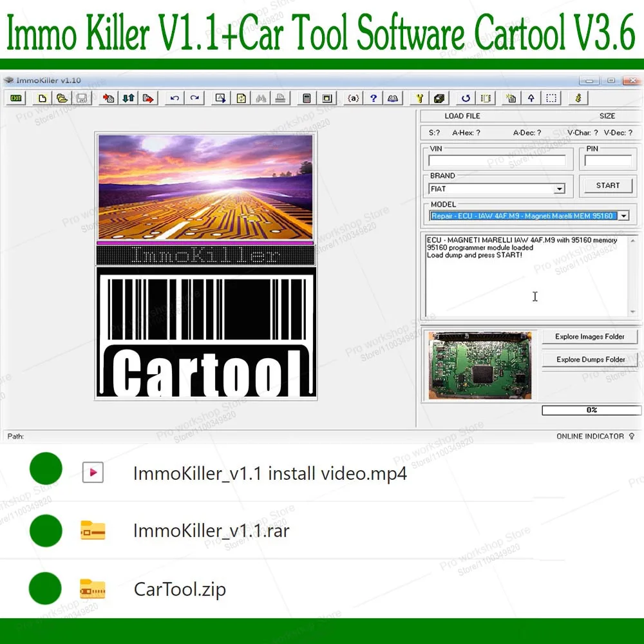
Task: Click the red arrow import document icon
Action: click(108, 98)
